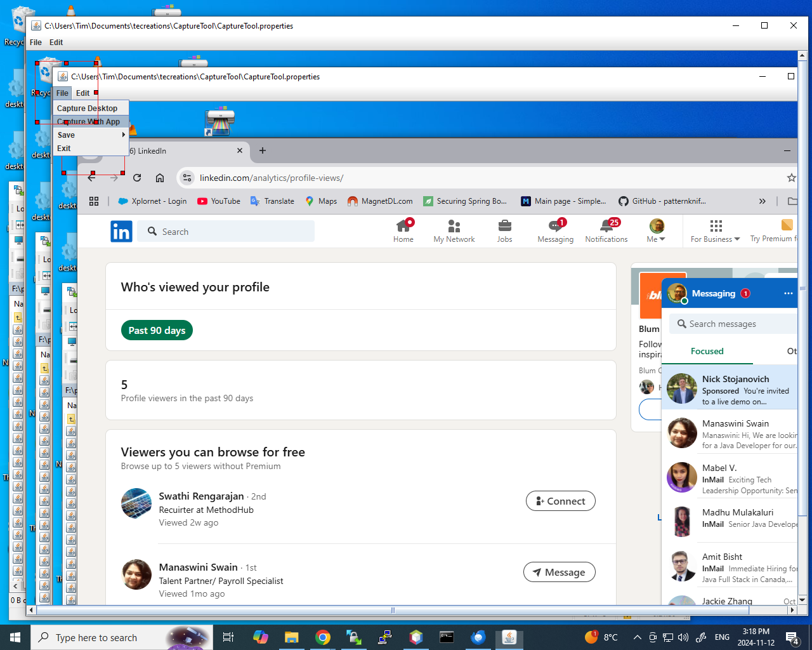Switch to Focused tab in Messaging
Image resolution: width=812 pixels, height=650 pixels.
[x=707, y=352]
